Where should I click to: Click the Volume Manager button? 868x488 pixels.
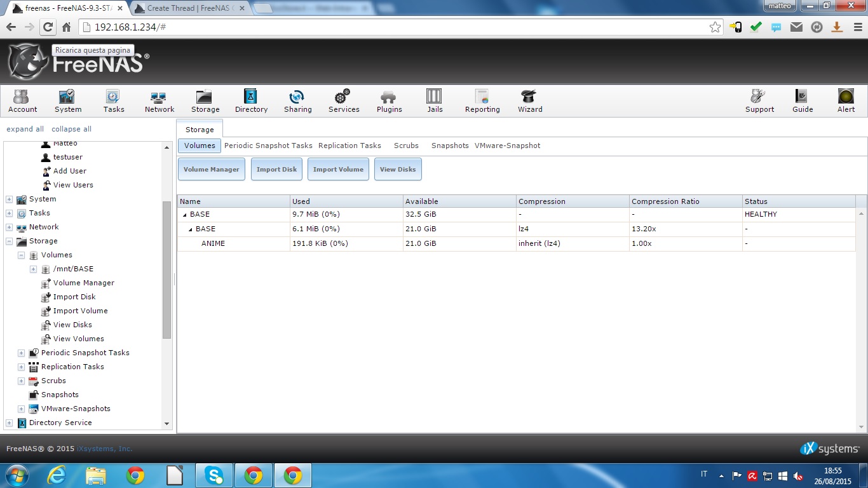click(212, 170)
